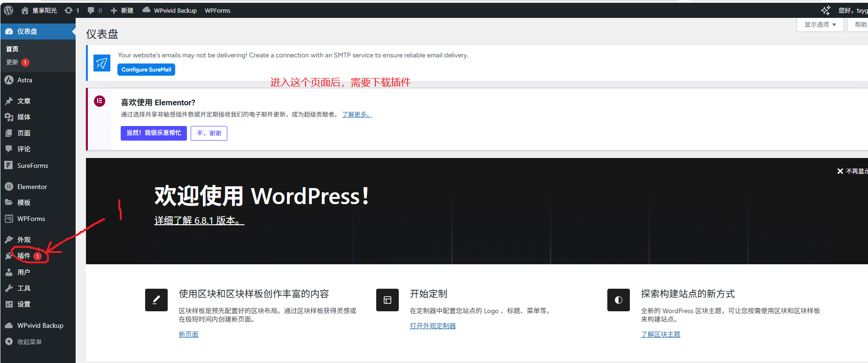Click the AI sparkle icon near greeting

(x=825, y=10)
